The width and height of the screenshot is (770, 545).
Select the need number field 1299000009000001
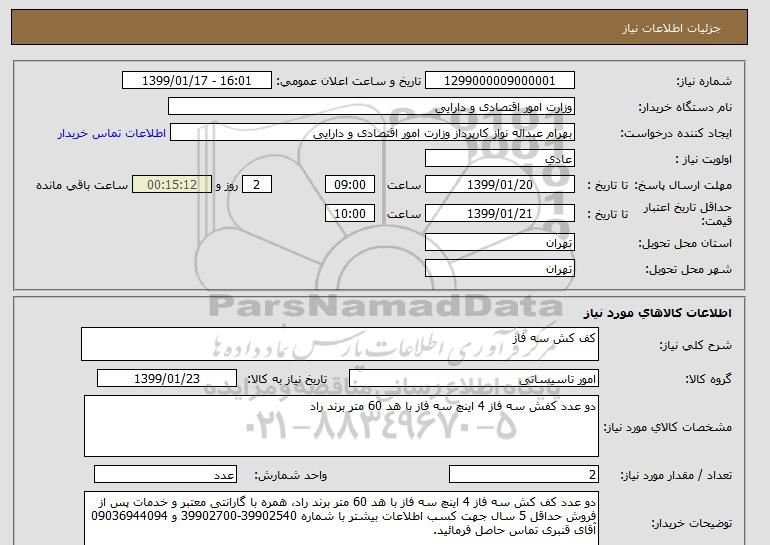(499, 81)
